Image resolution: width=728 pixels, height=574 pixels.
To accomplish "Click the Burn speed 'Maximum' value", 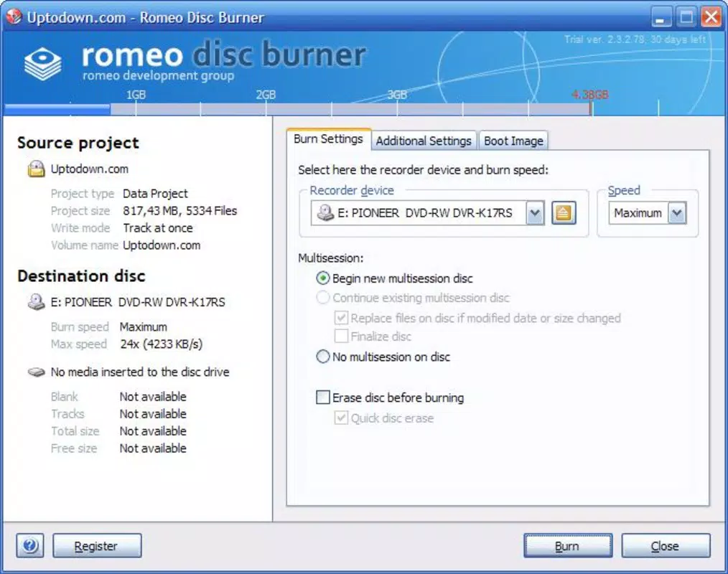I will [144, 326].
